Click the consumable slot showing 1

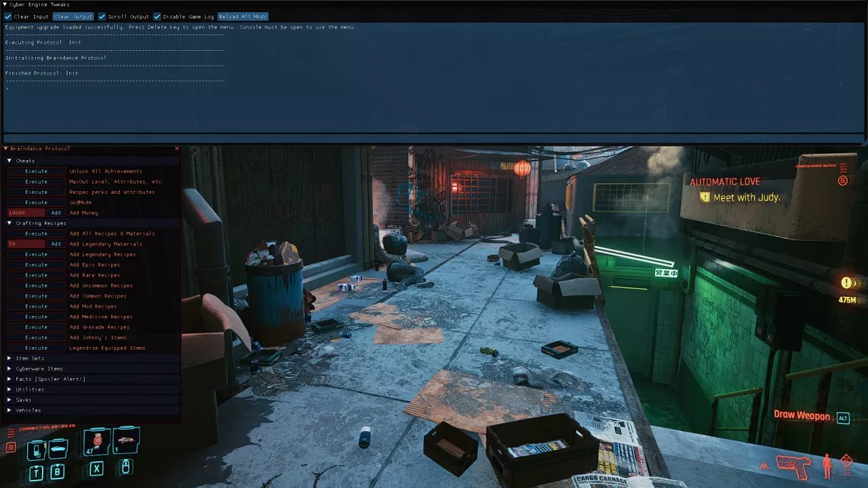(126, 441)
